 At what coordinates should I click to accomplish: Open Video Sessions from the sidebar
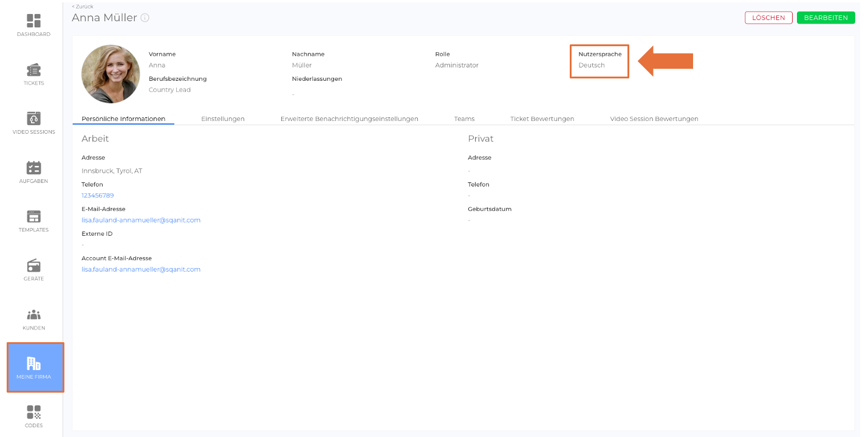(33, 119)
